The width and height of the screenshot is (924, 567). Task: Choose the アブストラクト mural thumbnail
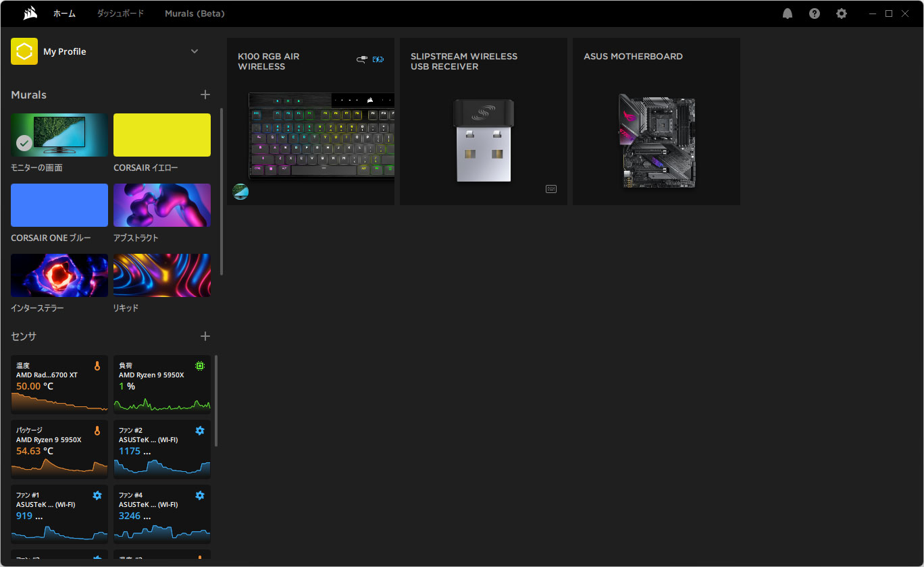coord(162,205)
